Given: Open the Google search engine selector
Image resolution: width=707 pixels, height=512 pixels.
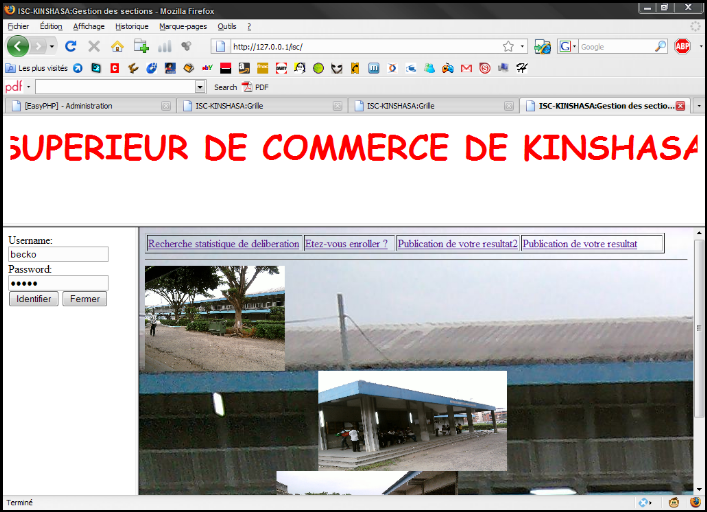Looking at the screenshot, I should [x=567, y=46].
